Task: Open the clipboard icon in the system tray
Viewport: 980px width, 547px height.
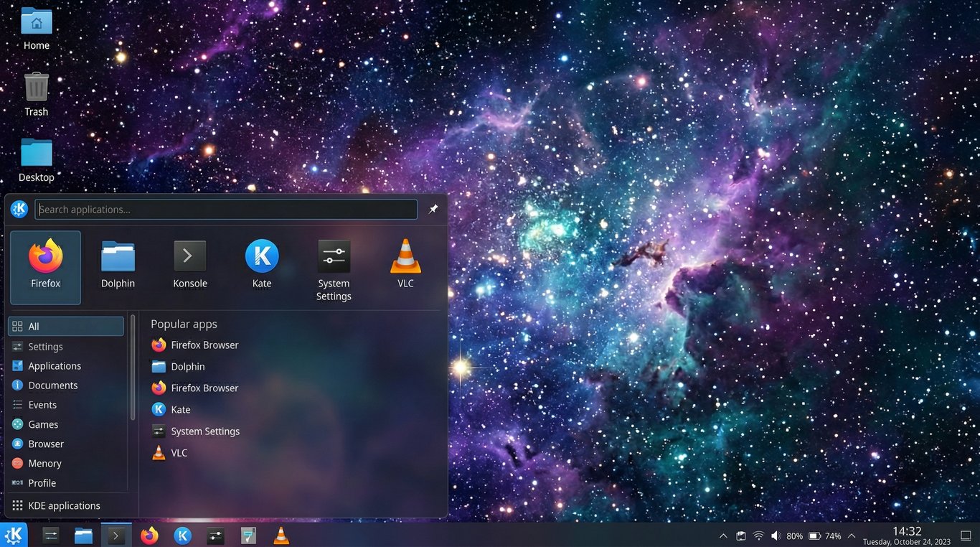Action: [740, 536]
